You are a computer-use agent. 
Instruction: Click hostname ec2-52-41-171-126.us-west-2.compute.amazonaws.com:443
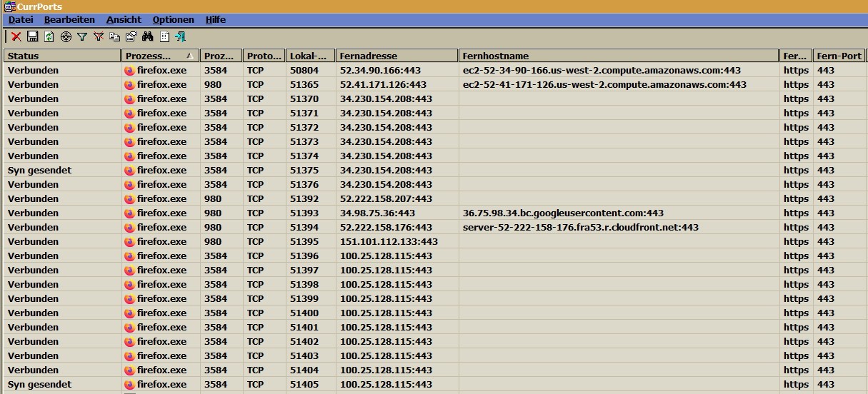(x=604, y=84)
